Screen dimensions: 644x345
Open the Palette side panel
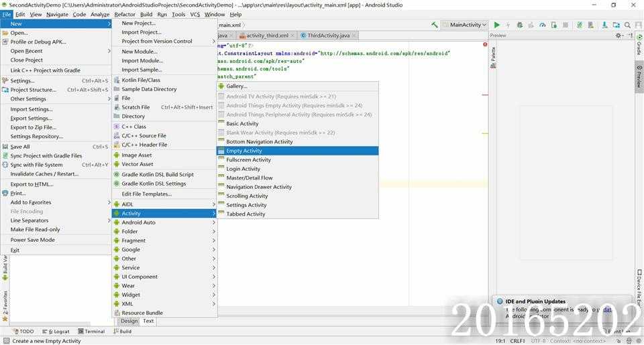[493, 58]
